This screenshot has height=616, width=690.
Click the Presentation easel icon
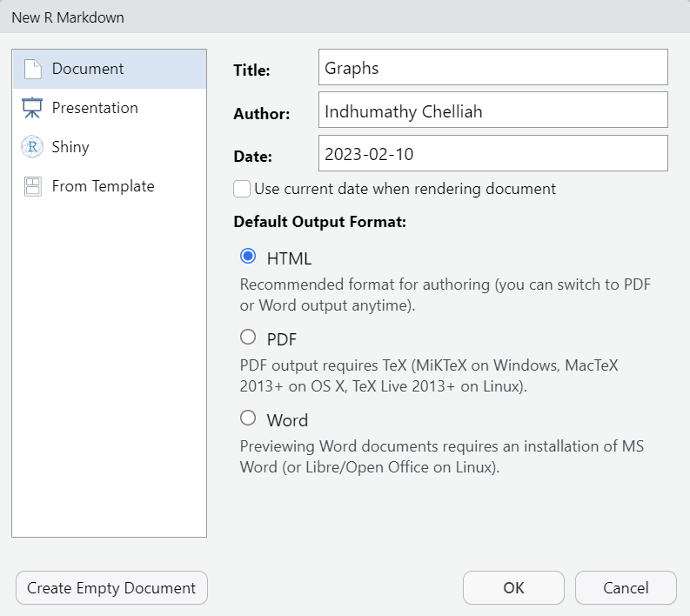32,108
